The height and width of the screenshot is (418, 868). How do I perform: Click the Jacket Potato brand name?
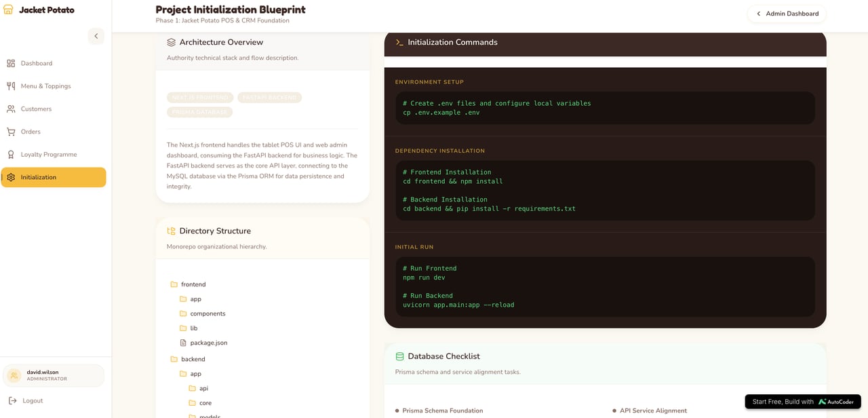tap(47, 10)
